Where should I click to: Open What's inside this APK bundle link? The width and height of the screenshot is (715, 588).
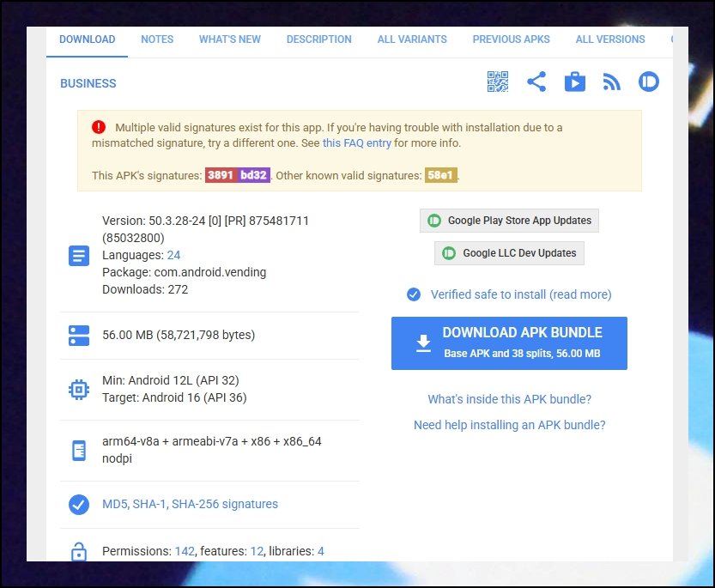coord(509,400)
